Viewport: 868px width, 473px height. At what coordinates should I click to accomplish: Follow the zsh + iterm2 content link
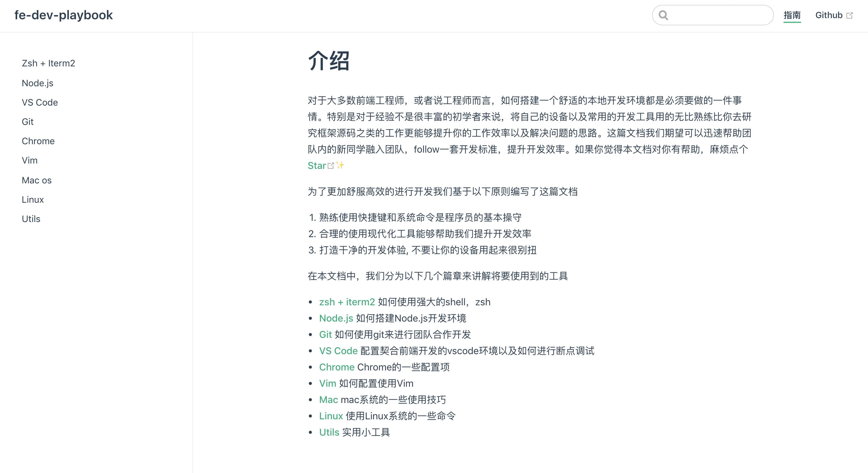coord(347,302)
